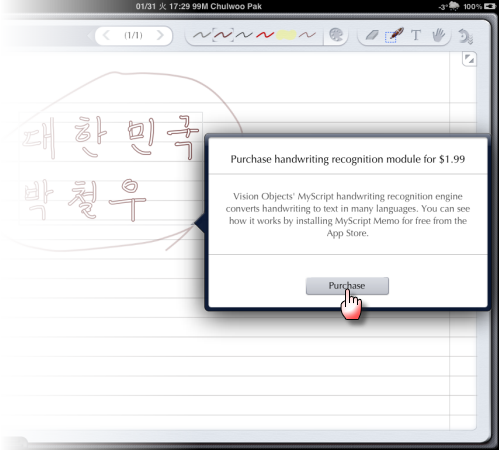This screenshot has height=450, width=499.
Task: Select the first dark pen preset
Action: point(202,35)
